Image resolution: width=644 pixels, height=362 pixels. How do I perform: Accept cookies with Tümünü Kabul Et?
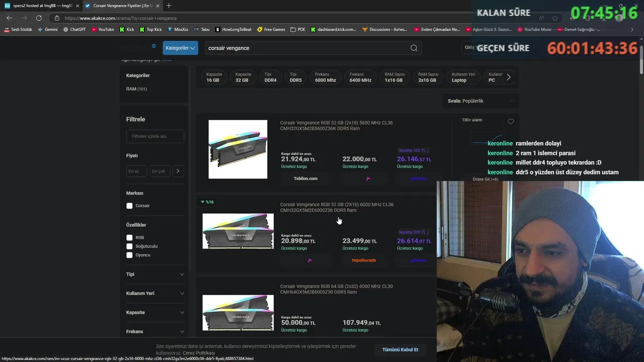[400, 349]
